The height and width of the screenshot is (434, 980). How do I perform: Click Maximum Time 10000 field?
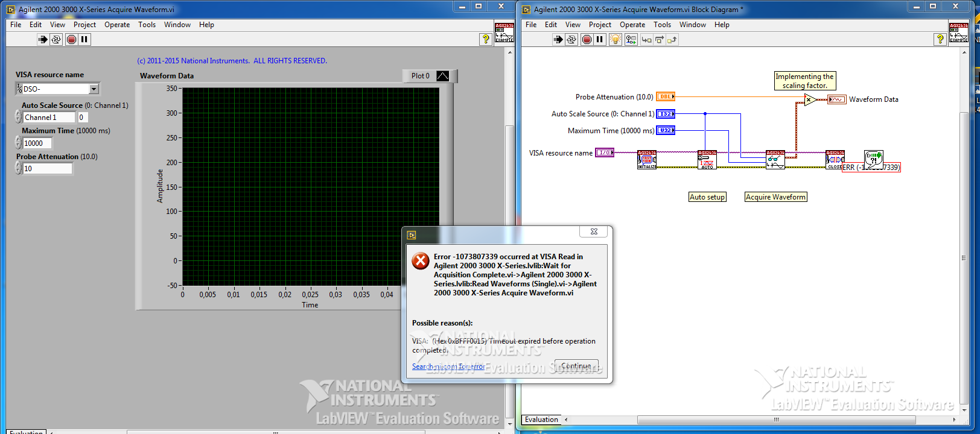pos(37,143)
